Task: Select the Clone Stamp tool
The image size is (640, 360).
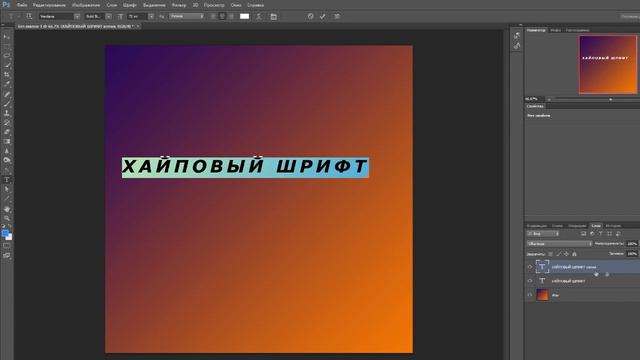Action: (x=7, y=113)
